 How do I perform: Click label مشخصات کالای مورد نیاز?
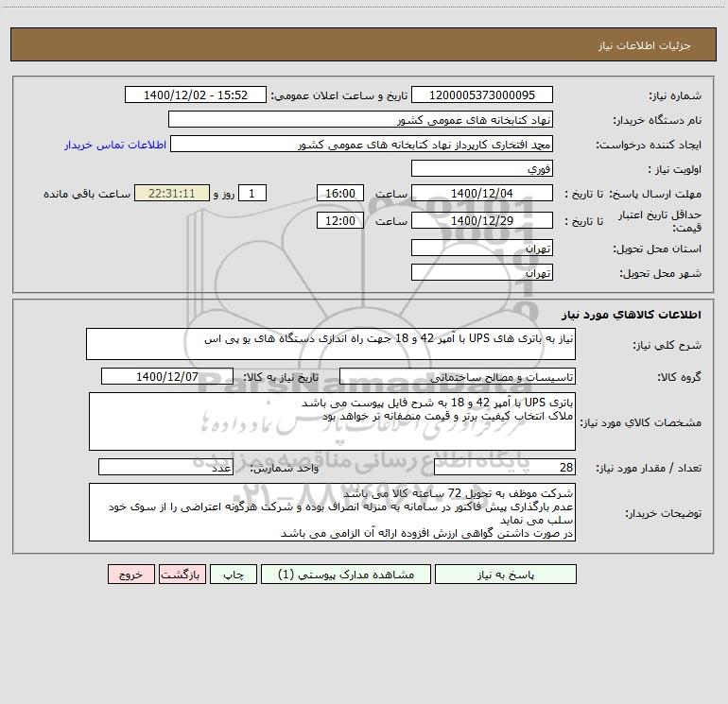click(643, 422)
